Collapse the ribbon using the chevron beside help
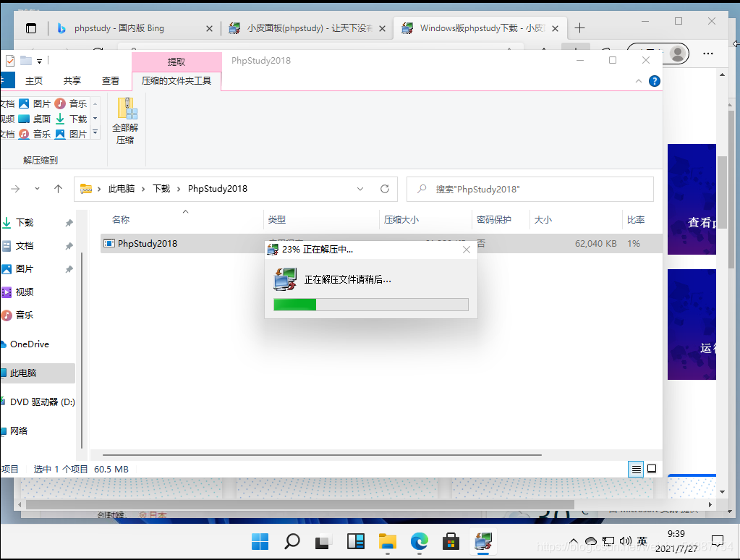 click(639, 81)
